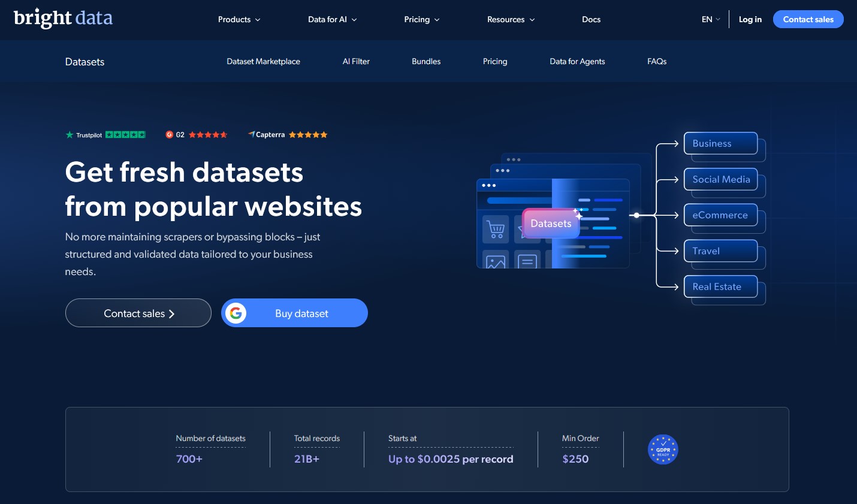Expand the Data for AI menu
The image size is (857, 504).
coord(333,19)
